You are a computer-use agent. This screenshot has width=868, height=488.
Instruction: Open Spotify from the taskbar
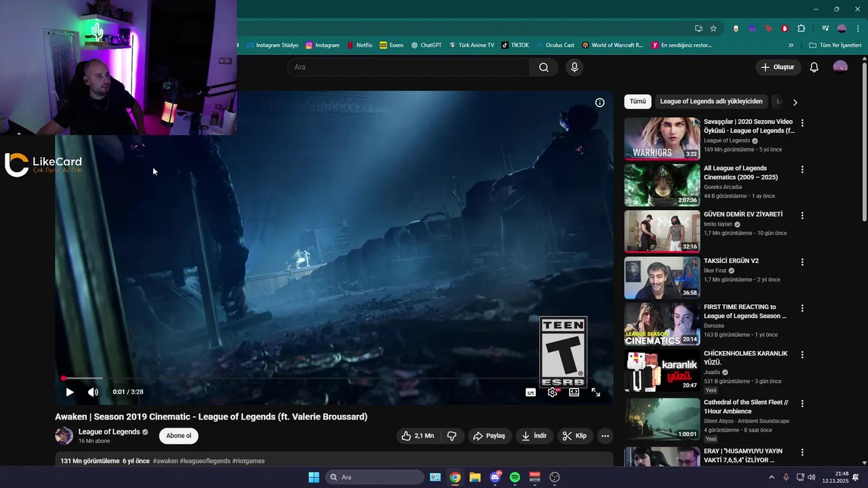pos(515,477)
